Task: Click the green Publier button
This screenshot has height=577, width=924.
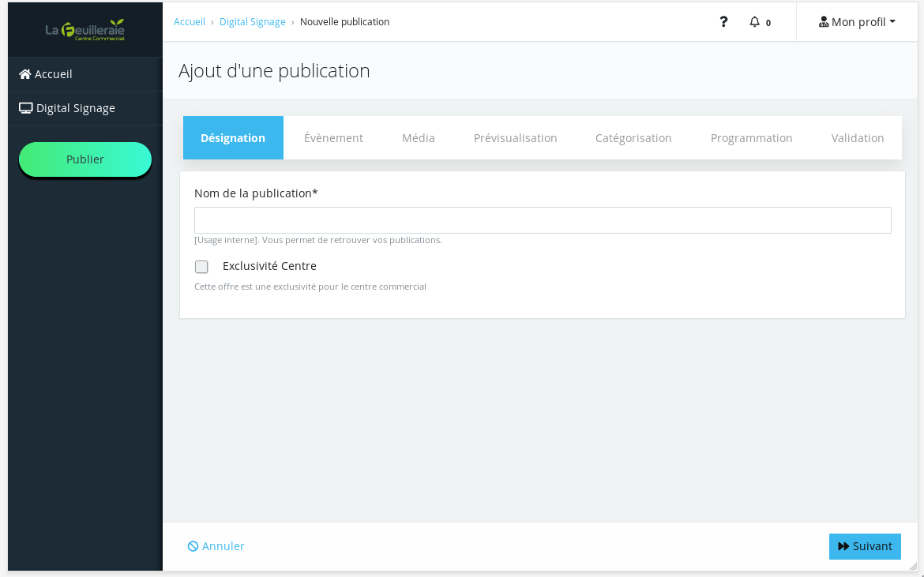Action: pos(85,159)
